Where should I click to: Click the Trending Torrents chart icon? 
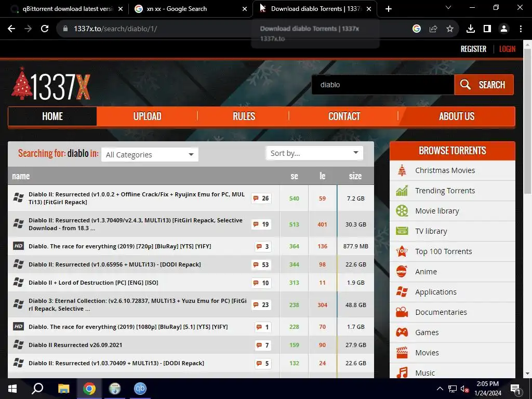point(402,191)
